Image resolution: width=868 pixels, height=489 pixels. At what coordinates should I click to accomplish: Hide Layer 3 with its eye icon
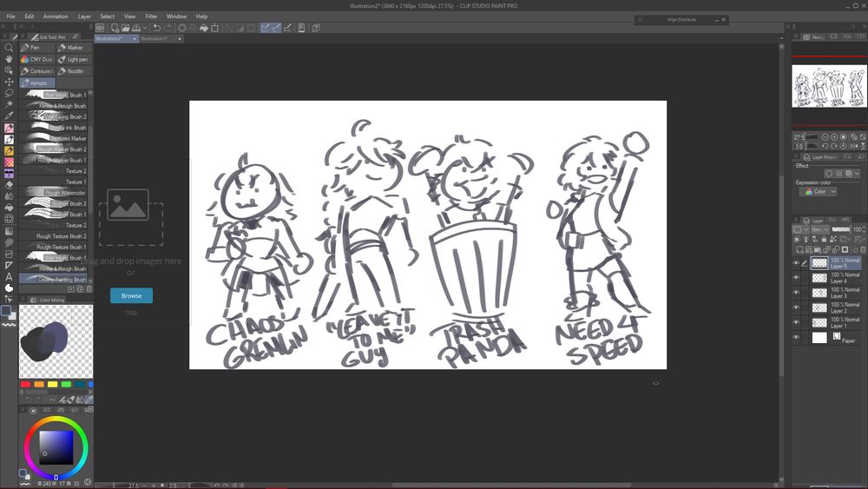796,293
